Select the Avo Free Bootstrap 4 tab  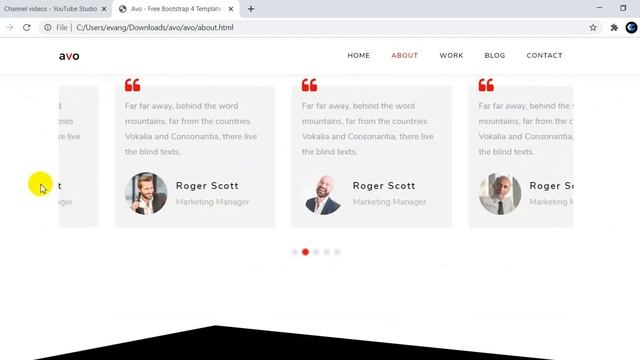pos(176,9)
